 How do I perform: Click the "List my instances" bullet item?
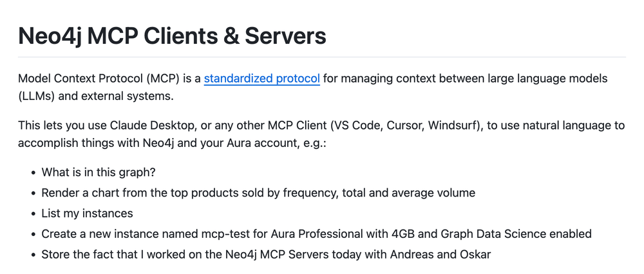[x=87, y=213]
